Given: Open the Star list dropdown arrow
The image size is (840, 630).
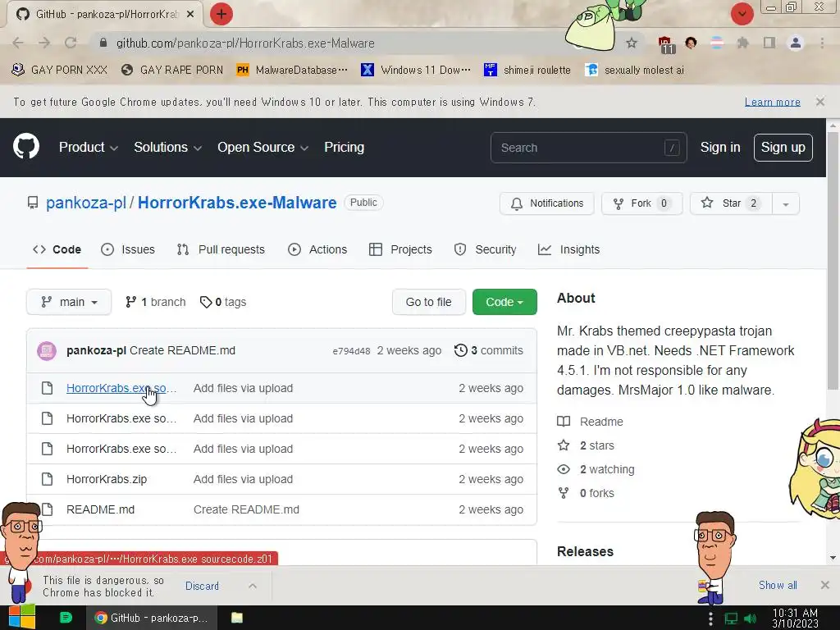Looking at the screenshot, I should pos(785,203).
